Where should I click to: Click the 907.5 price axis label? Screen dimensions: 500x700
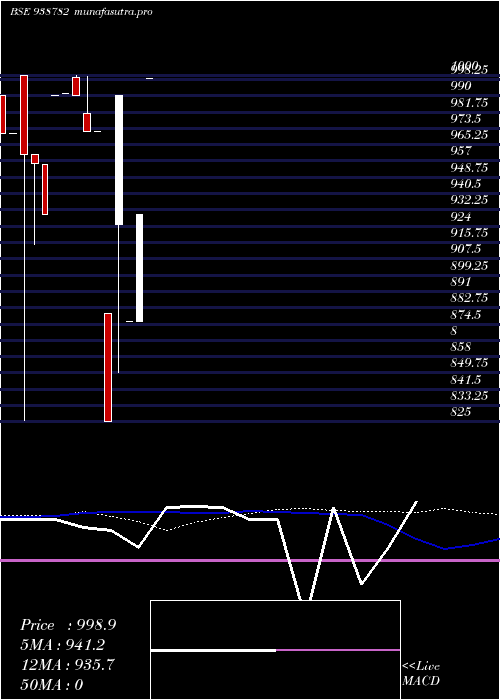(x=465, y=249)
